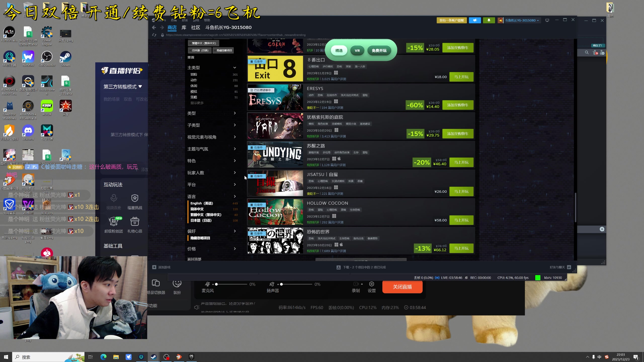Toggle the hide ignored items preference (隐藏忽略项目)
The image size is (644, 362).
(x=200, y=238)
